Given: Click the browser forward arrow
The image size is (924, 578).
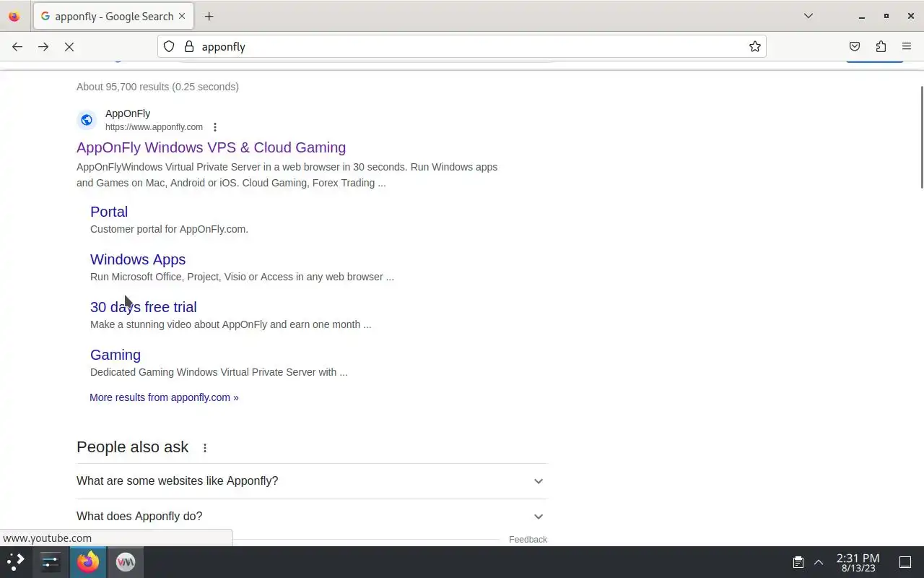Looking at the screenshot, I should pyautogui.click(x=43, y=46).
